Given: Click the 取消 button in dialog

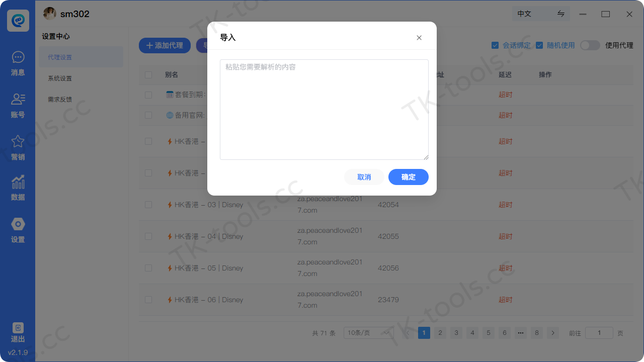Looking at the screenshot, I should coord(364,177).
